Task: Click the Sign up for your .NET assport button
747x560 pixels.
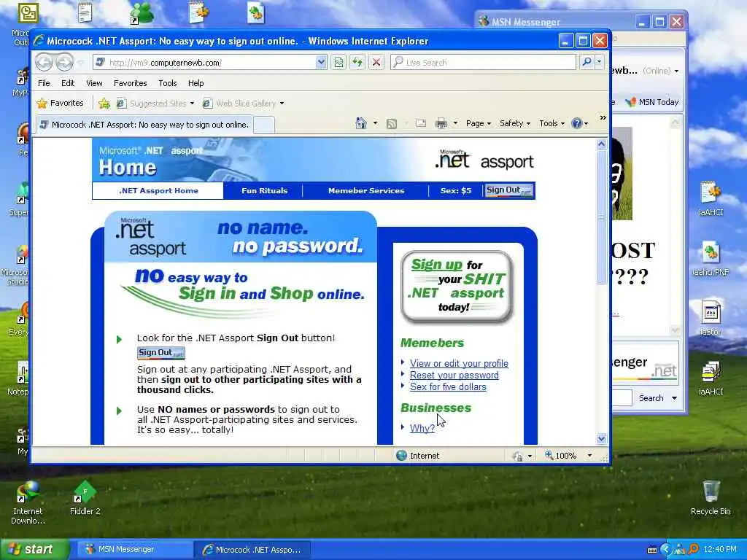Action: [457, 286]
